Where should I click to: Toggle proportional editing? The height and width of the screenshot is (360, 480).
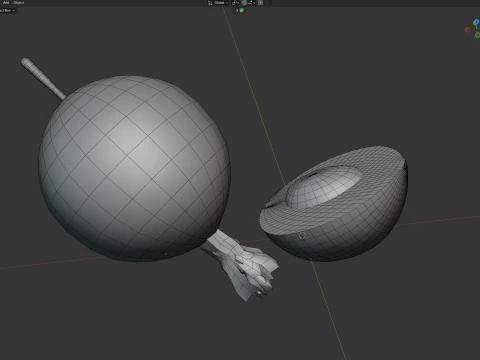tap(260, 3)
